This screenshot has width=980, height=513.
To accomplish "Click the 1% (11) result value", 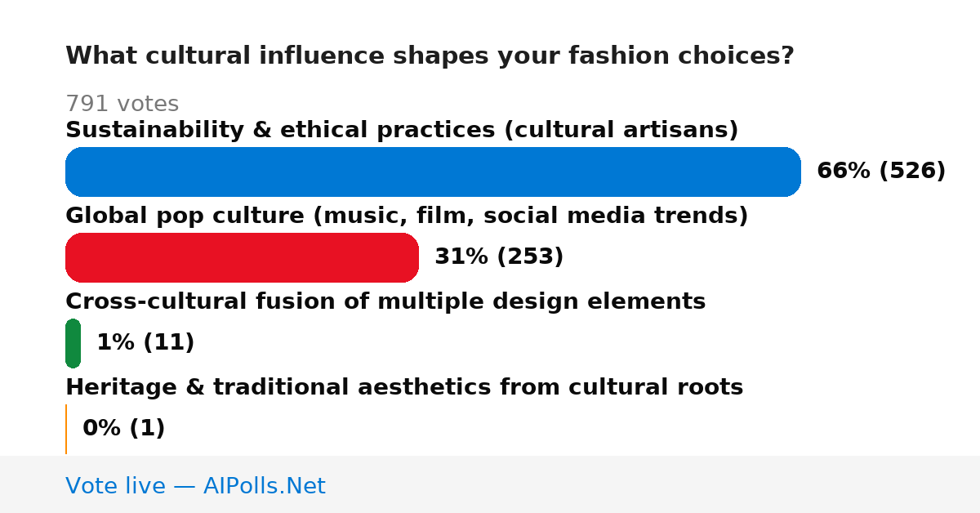I will tap(145, 342).
